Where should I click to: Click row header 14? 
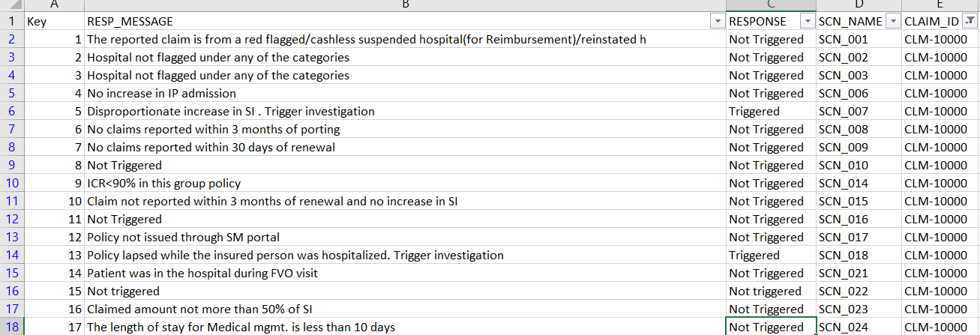(x=12, y=256)
